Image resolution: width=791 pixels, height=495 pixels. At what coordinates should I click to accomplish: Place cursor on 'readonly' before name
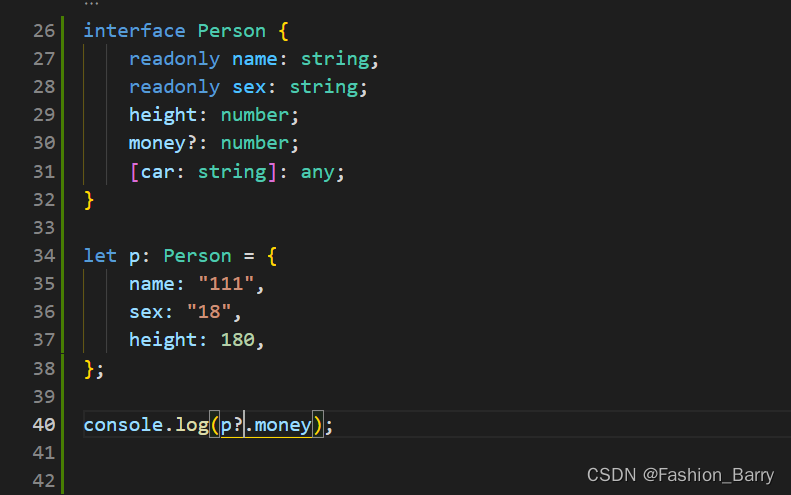[174, 59]
